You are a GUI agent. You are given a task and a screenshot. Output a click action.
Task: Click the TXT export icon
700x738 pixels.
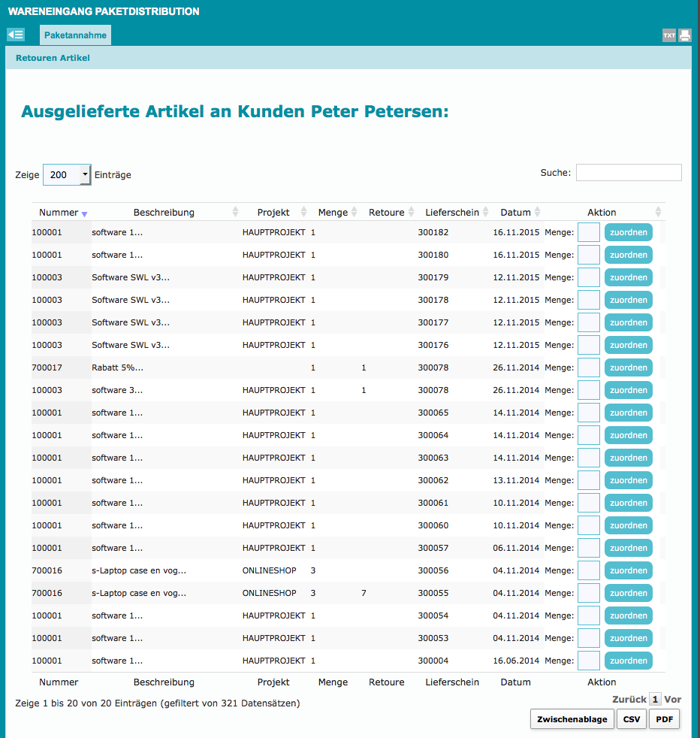point(668,35)
